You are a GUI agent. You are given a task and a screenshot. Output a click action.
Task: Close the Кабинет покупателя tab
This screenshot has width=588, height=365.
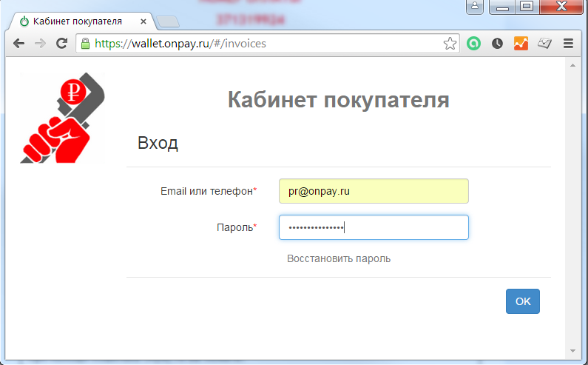(x=143, y=21)
